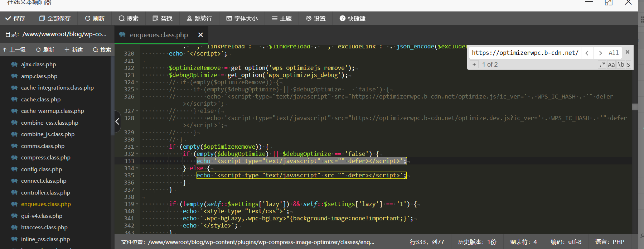Jump to the next search match
The image size is (644, 249).
(600, 53)
